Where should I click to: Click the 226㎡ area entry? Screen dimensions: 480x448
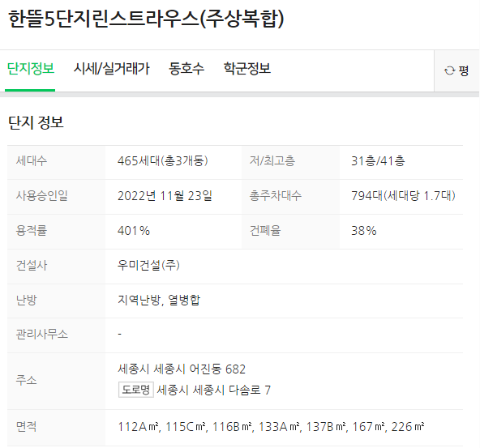point(408,427)
